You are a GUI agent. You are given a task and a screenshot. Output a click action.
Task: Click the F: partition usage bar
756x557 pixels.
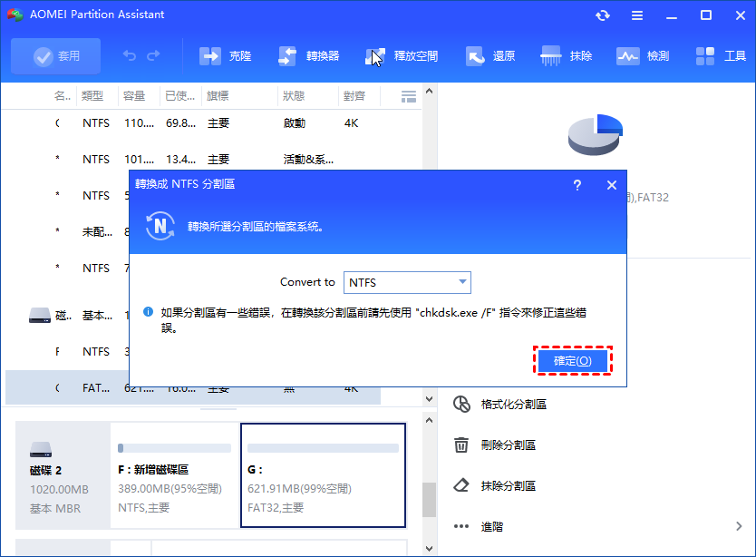click(x=175, y=448)
